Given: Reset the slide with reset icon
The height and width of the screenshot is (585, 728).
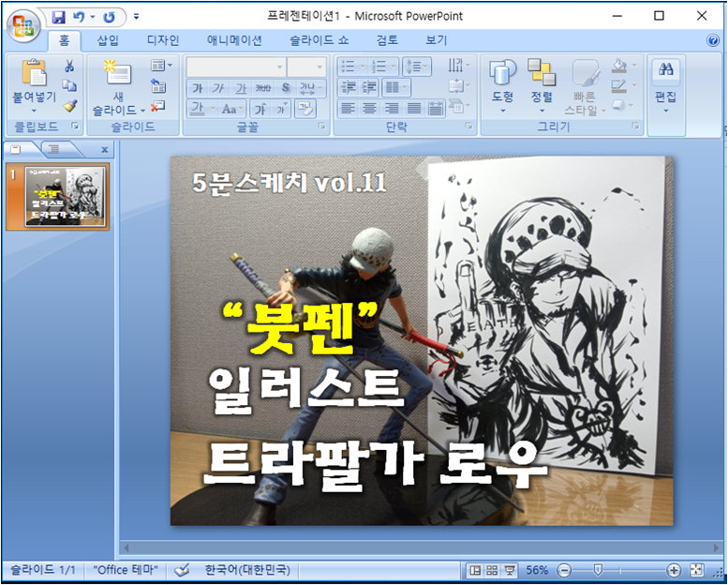Looking at the screenshot, I should click(x=158, y=85).
